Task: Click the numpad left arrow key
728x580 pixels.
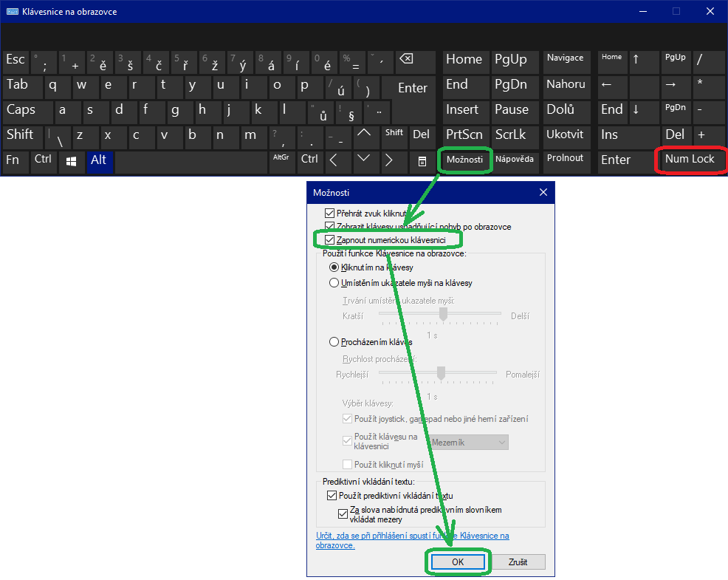Action: 612,87
